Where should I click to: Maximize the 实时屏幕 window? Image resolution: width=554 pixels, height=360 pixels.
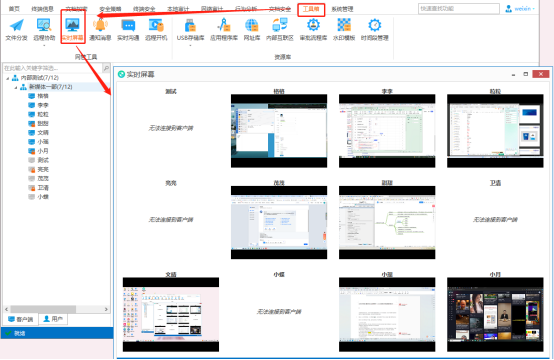(x=526, y=74)
